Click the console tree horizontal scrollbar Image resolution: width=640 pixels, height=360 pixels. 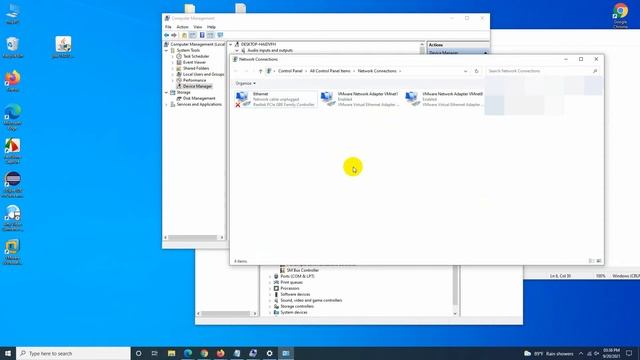(194, 238)
